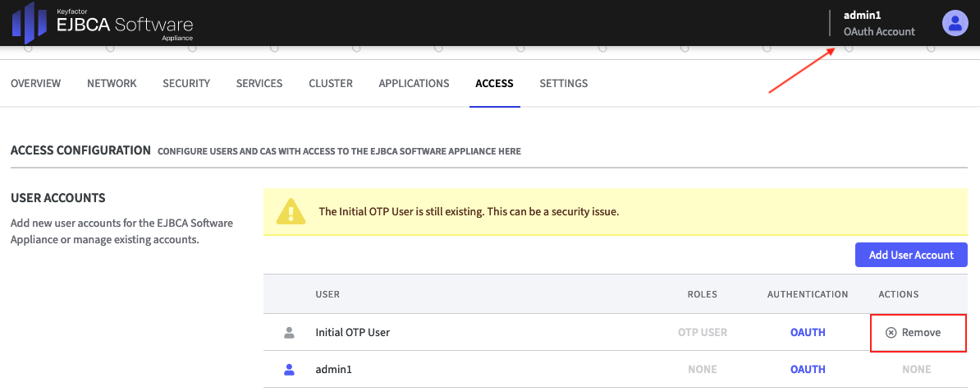Go to the Security tab

[186, 84]
